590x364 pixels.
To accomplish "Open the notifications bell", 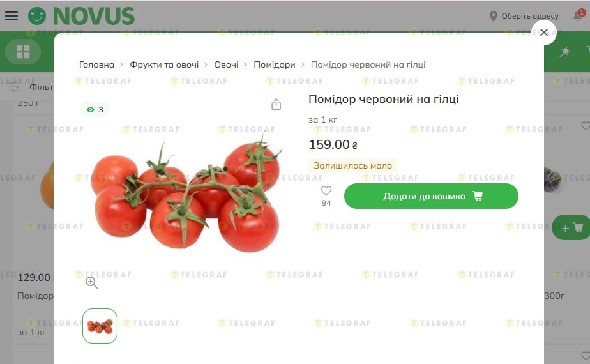I will 579,16.
